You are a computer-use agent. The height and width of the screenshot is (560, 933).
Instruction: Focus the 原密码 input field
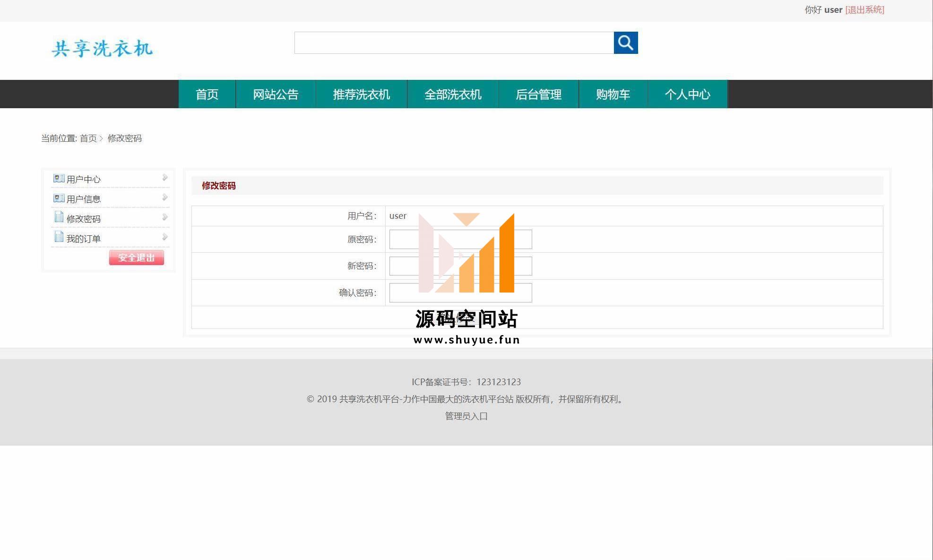point(460,240)
